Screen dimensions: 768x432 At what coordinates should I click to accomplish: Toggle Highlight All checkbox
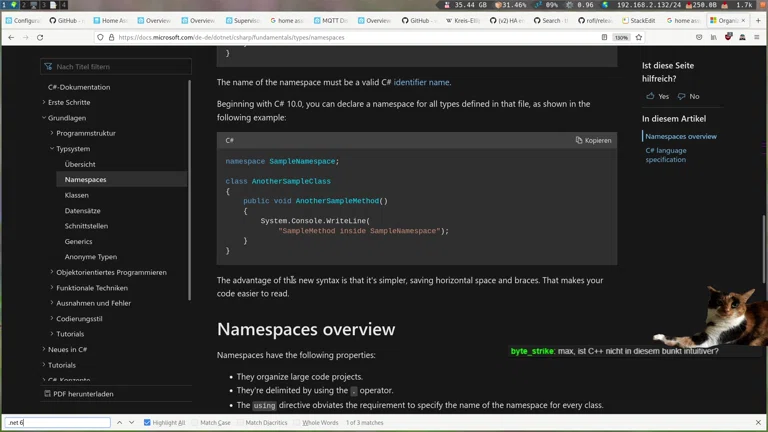click(147, 422)
